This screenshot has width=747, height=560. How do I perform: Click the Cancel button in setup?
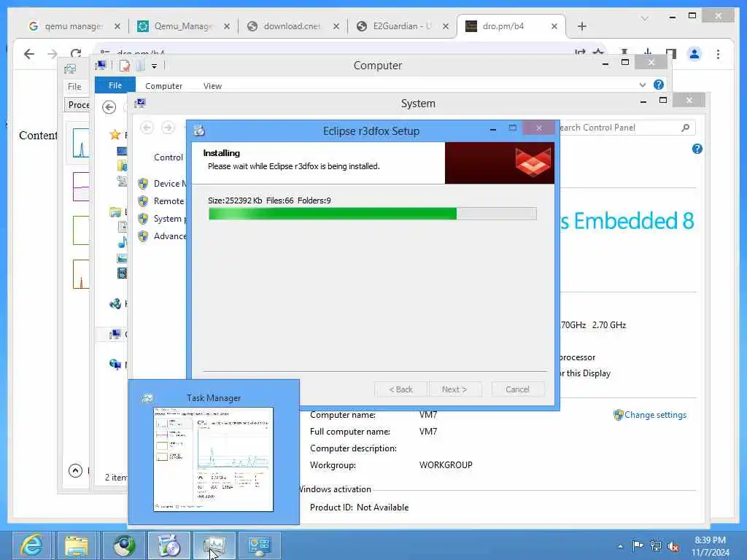(517, 389)
